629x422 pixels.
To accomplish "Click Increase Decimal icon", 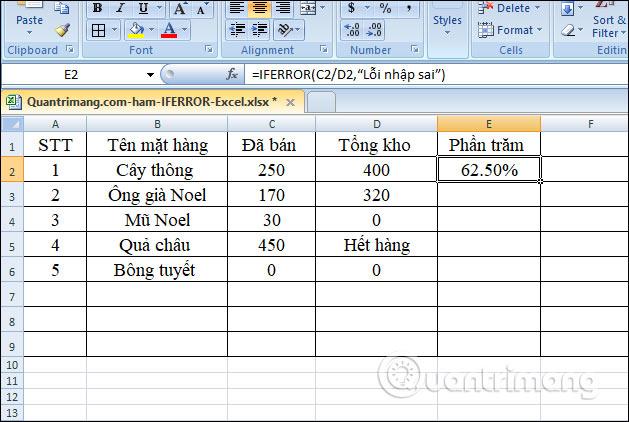I will coord(352,30).
